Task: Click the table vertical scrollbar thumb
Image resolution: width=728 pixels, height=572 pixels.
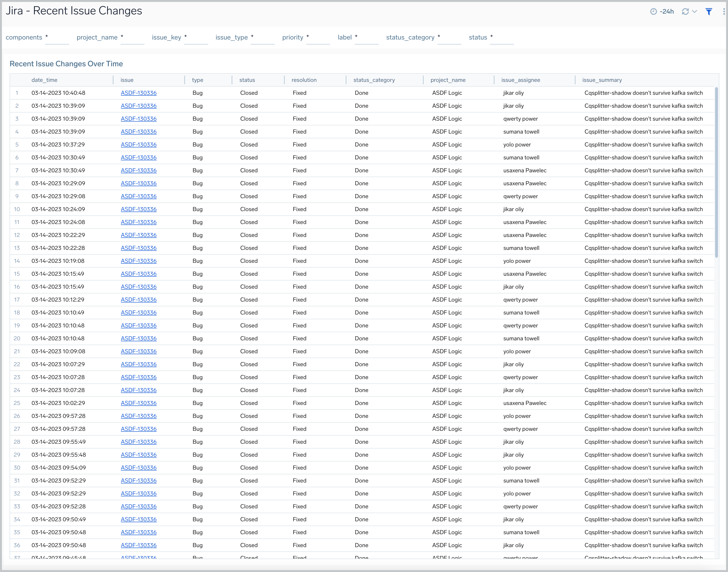Action: tap(716, 173)
